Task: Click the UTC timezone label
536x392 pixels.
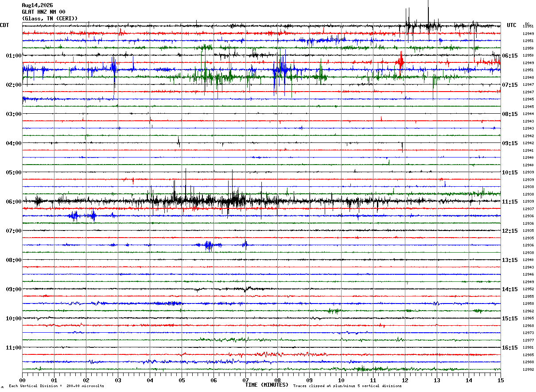Action: [512, 25]
